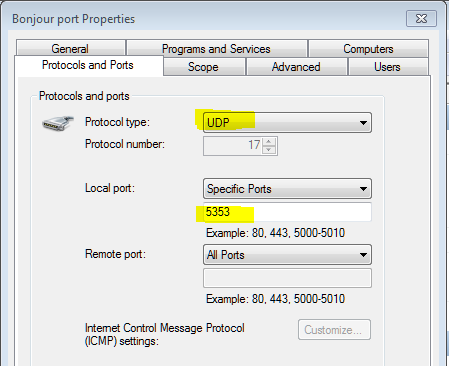This screenshot has width=449, height=366.
Task: Increase the protocol number with up arrow
Action: tap(269, 141)
